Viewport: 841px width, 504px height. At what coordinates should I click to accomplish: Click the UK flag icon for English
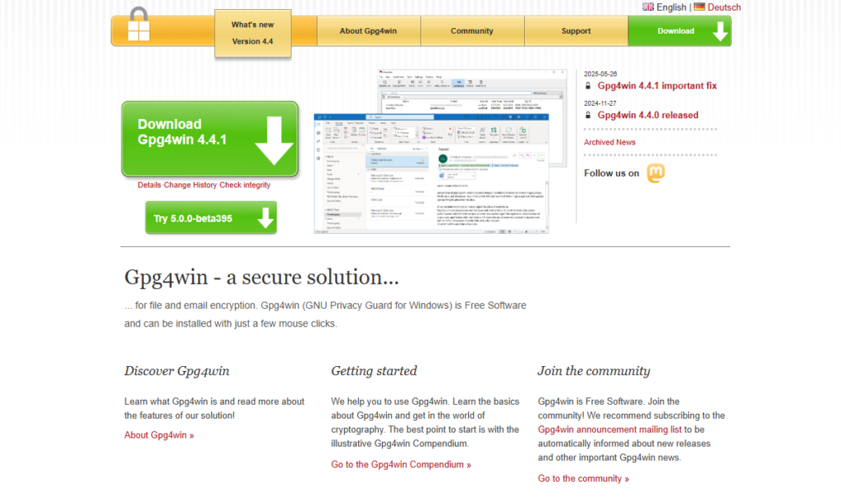648,7
